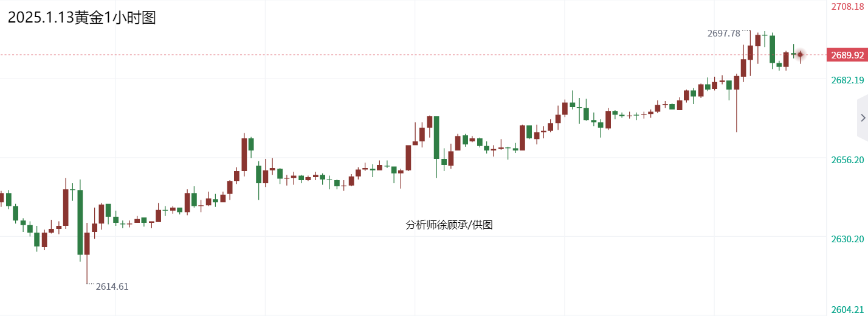The image size is (868, 319).
Task: Click the dotted current price line
Action: [365, 55]
